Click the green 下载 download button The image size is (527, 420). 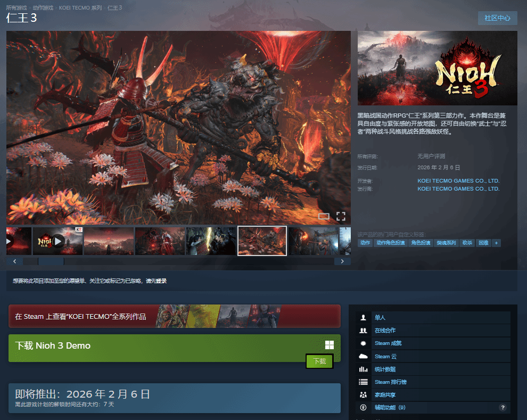319,361
